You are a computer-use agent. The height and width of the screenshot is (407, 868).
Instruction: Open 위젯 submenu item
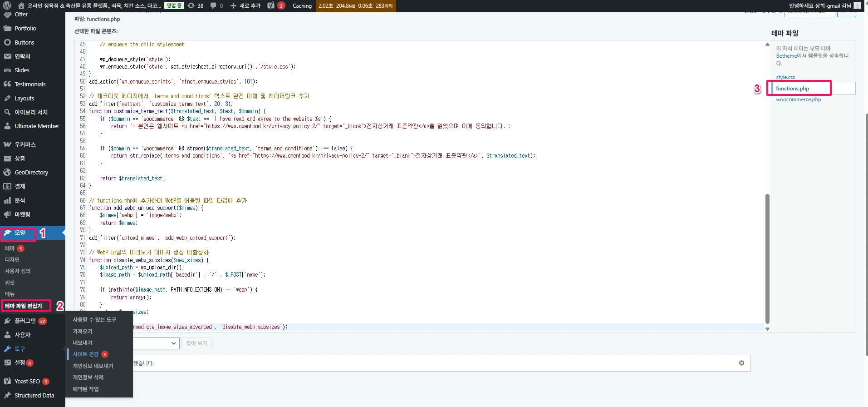[10, 283]
